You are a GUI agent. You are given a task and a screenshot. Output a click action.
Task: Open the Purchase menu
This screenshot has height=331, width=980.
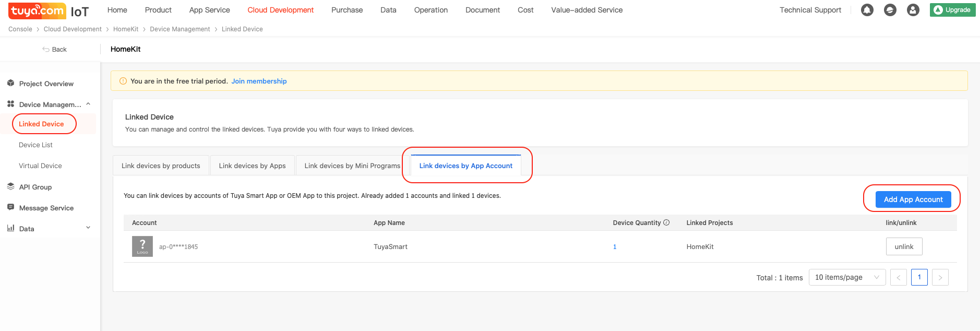347,10
